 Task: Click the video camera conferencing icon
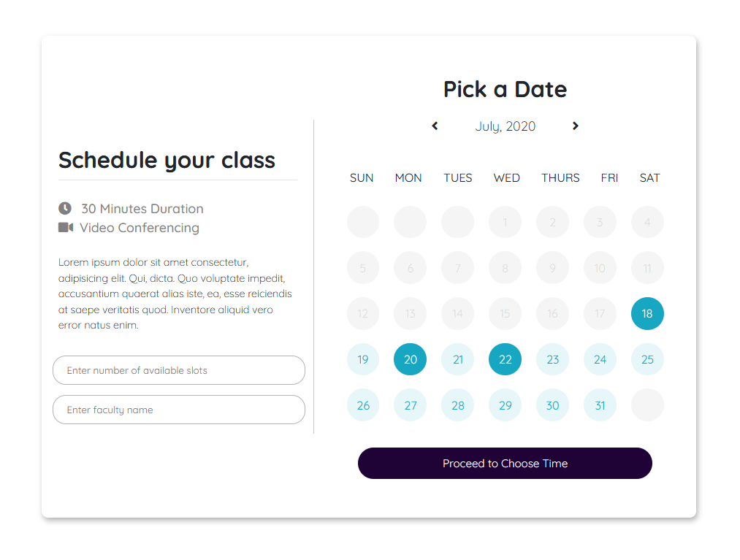tap(66, 228)
